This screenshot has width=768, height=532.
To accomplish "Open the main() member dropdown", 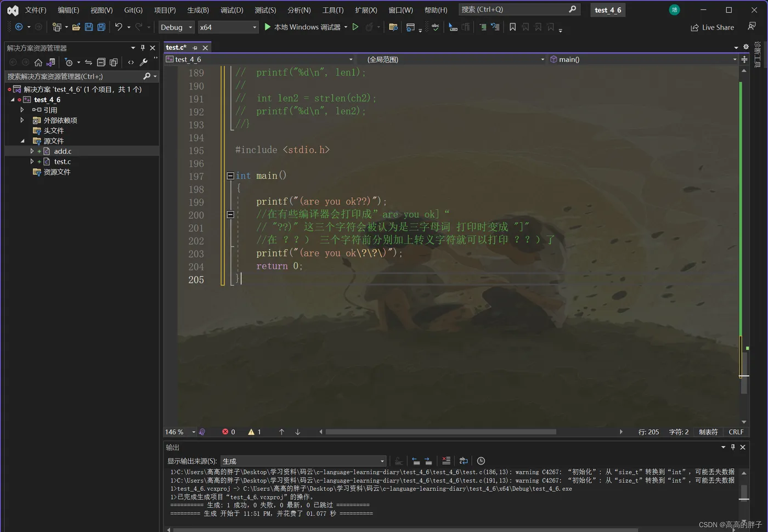I will pos(643,59).
